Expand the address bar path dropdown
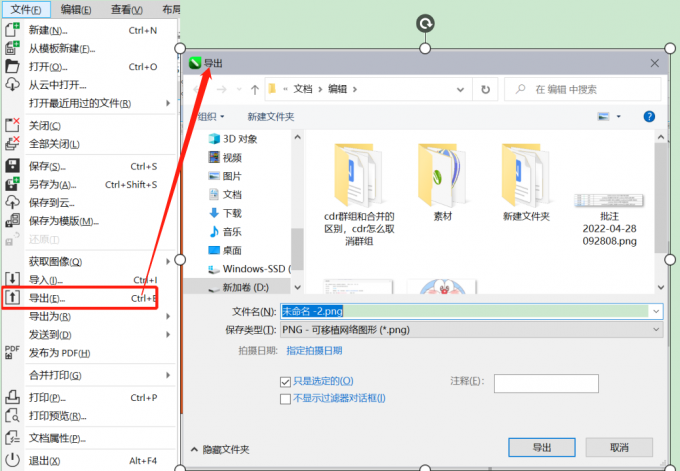The width and height of the screenshot is (680, 471). [x=460, y=90]
